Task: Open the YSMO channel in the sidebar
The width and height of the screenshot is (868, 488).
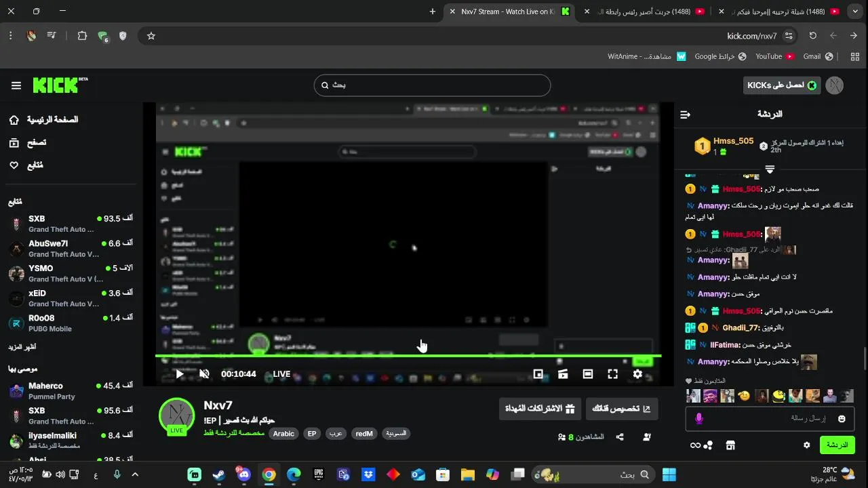Action: [71, 273]
